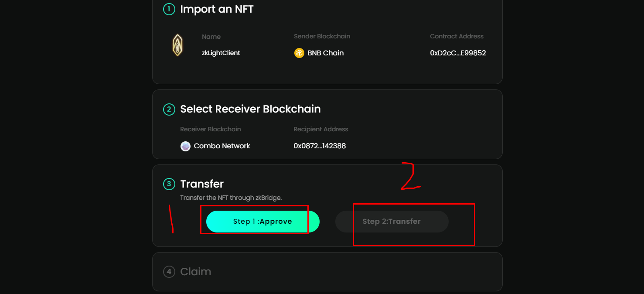Click the step 2 circle number icon
The image size is (644, 294).
click(x=169, y=109)
